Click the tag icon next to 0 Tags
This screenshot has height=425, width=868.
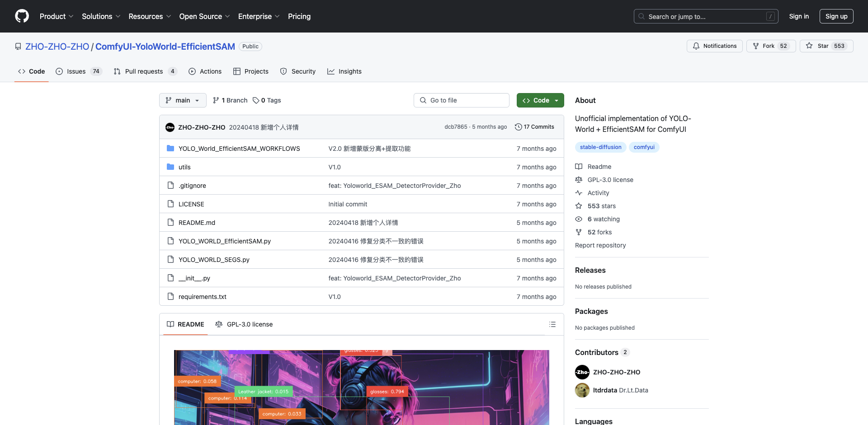[256, 100]
